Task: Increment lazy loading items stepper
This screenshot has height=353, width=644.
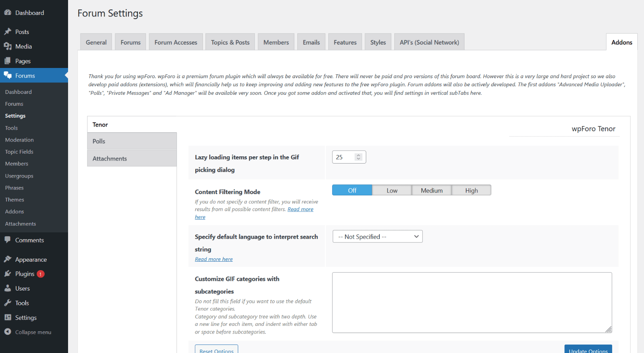Action: click(x=359, y=155)
